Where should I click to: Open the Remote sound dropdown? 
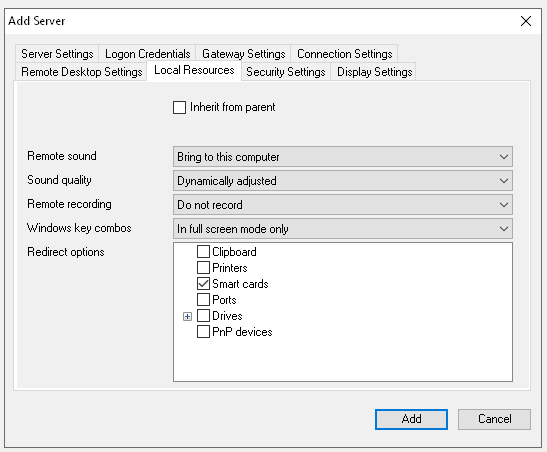343,157
